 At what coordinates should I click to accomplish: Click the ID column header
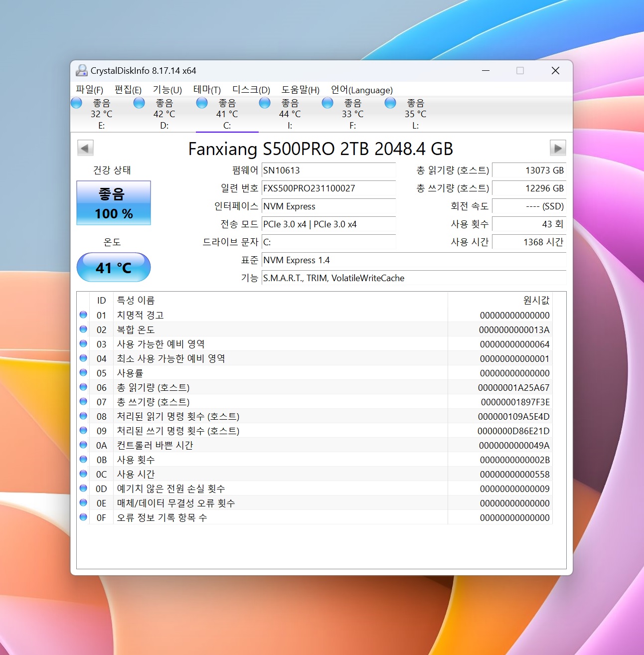[102, 300]
